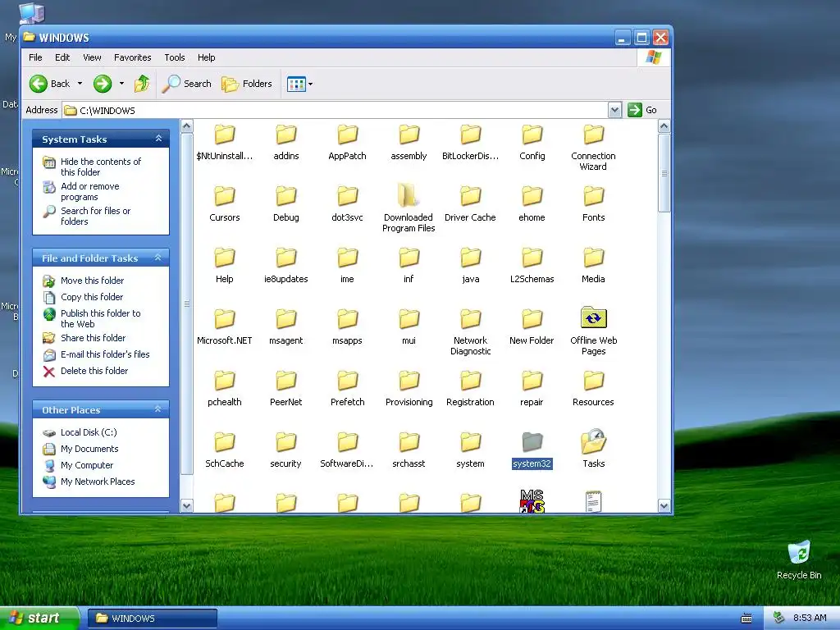This screenshot has height=630, width=840.
Task: Go to My Documents in Other Places
Action: (x=89, y=449)
